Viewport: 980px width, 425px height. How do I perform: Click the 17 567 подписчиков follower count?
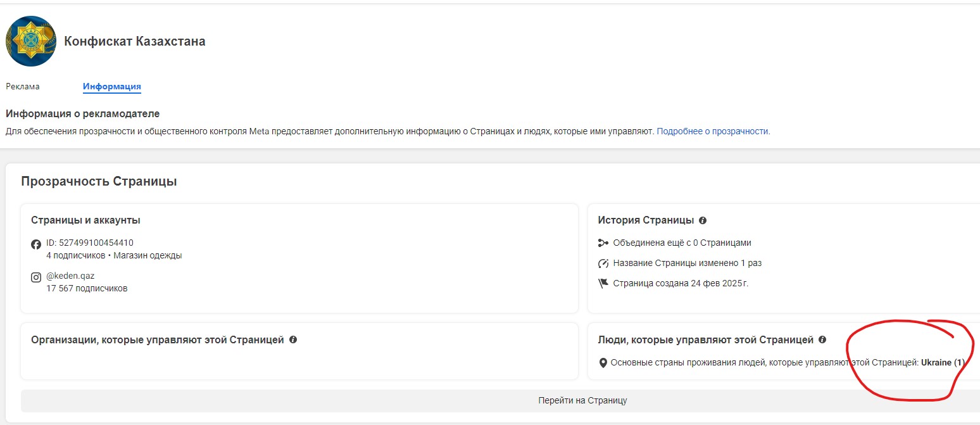(87, 288)
